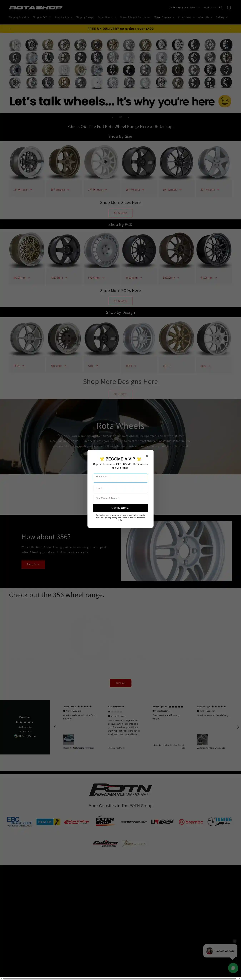Click the Car Make & Model field
The height and width of the screenshot is (980, 241).
tap(120, 498)
